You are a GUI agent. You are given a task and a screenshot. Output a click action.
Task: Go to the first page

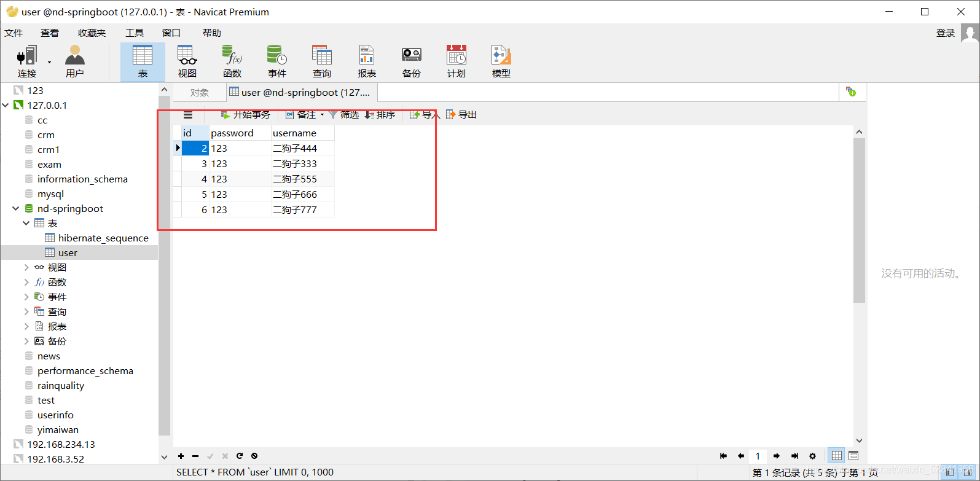click(723, 456)
